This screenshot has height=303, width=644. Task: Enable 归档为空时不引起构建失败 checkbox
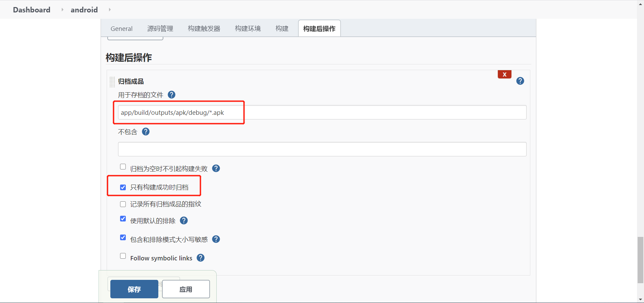coord(123,167)
